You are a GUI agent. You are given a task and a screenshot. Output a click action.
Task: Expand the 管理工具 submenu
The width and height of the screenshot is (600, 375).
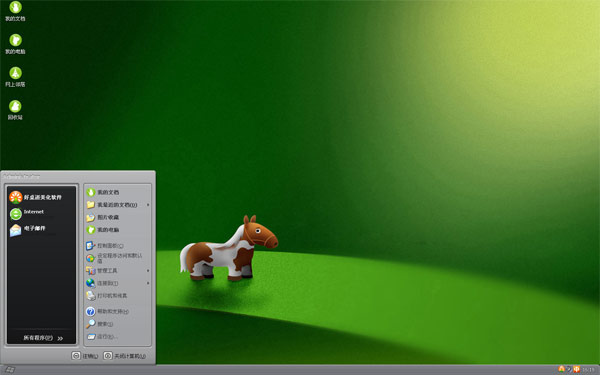click(x=117, y=271)
